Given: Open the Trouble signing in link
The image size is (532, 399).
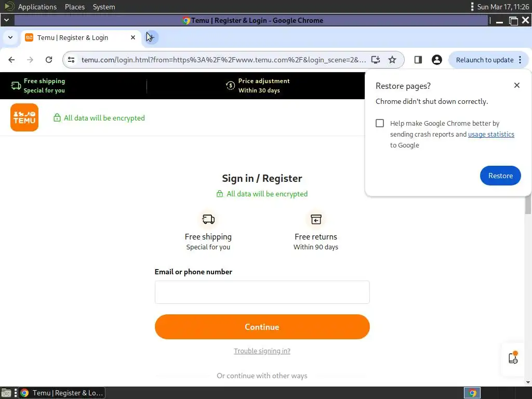Looking at the screenshot, I should click(262, 351).
